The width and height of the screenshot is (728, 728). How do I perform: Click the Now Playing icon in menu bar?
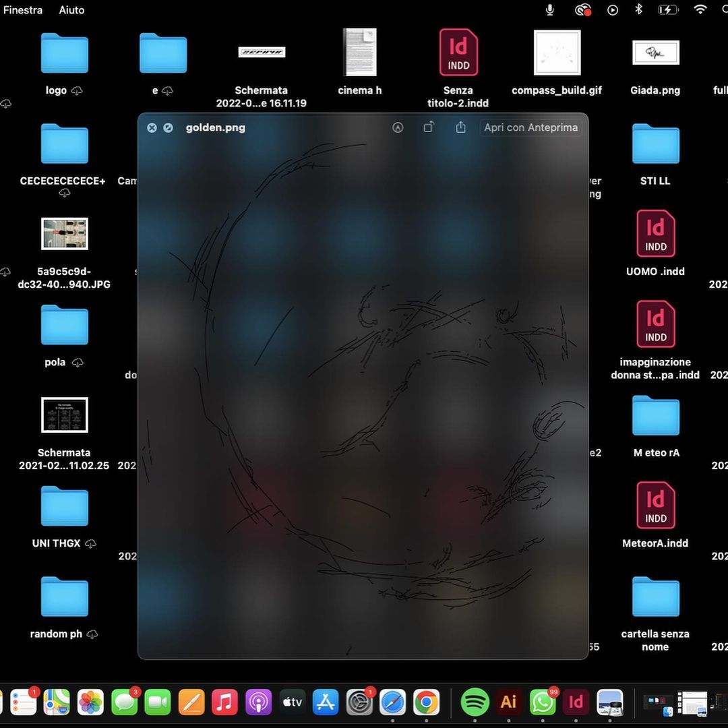(612, 10)
